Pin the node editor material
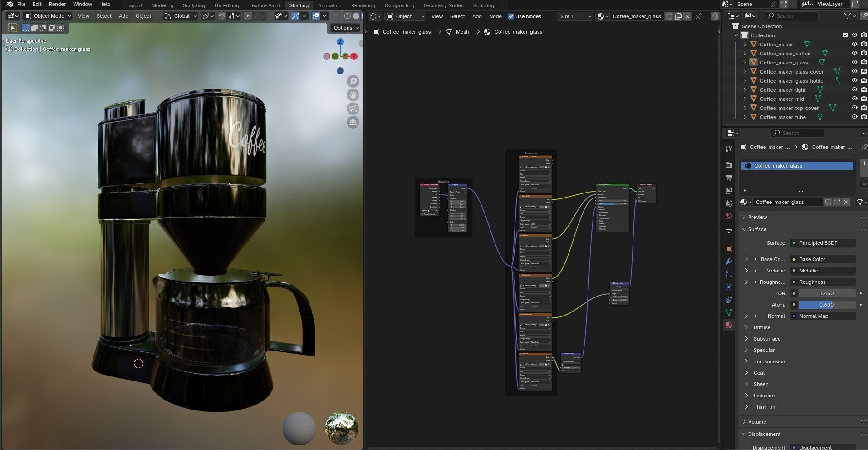 click(x=699, y=16)
